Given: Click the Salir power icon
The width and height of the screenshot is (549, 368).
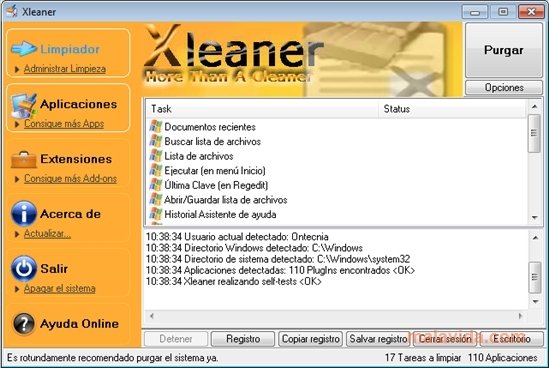Looking at the screenshot, I should tap(23, 269).
